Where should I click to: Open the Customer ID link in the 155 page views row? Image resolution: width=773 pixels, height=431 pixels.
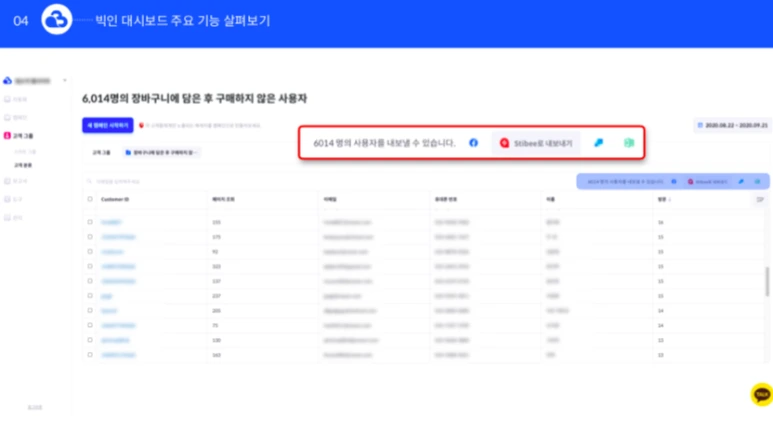tap(111, 222)
